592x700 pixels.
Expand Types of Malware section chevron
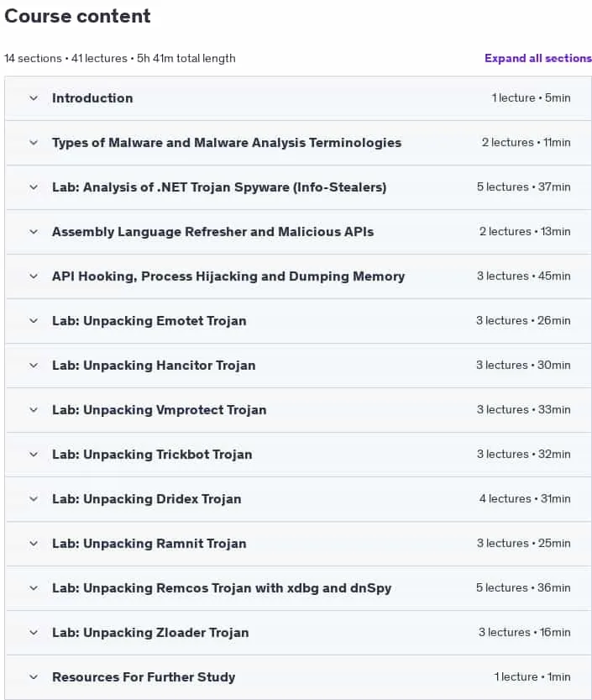click(34, 143)
